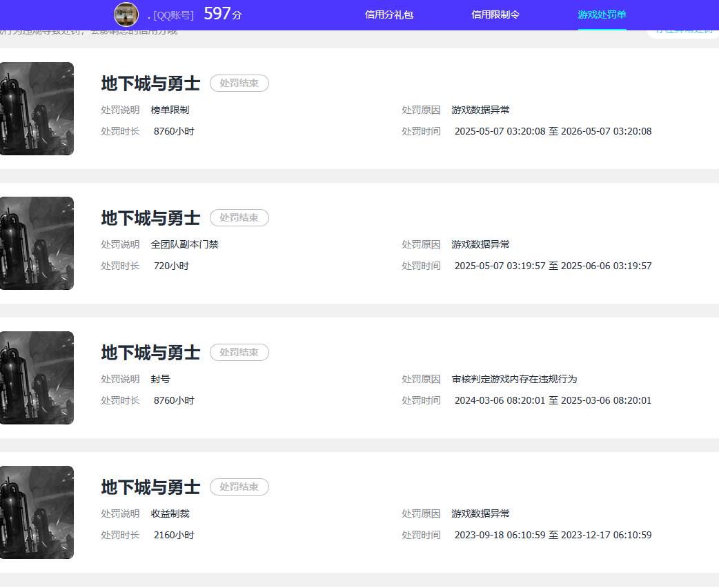Click 地下城与勇士 title of 榜单限制 record

click(151, 84)
